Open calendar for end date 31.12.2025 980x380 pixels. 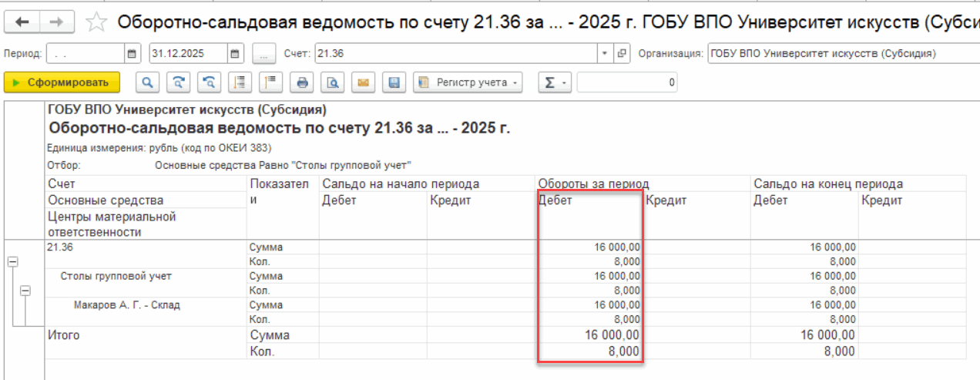tap(236, 54)
